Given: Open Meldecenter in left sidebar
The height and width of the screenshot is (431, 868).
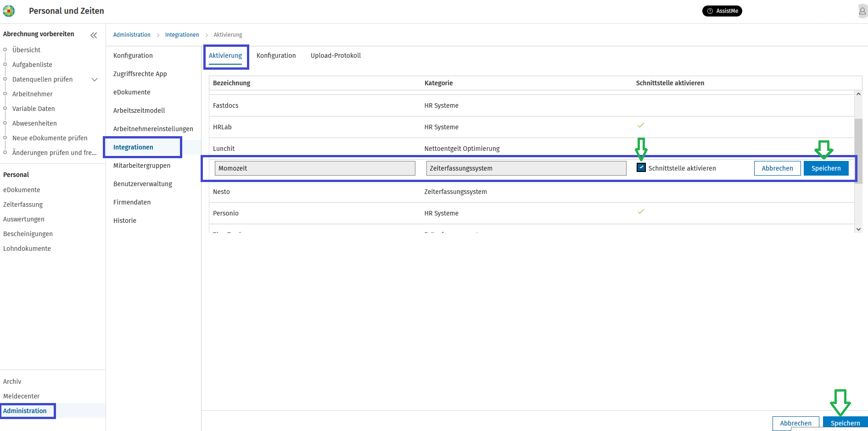Looking at the screenshot, I should point(21,396).
